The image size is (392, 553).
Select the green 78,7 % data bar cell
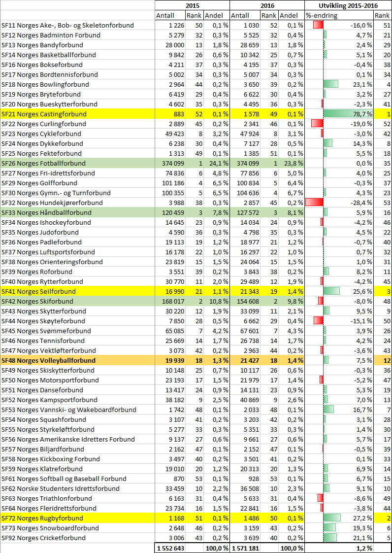[x=347, y=114]
